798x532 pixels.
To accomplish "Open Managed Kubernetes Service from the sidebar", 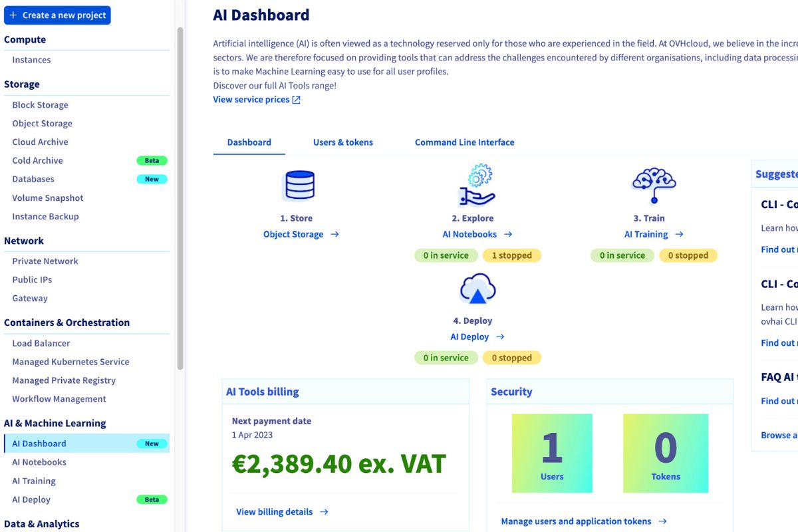I will pyautogui.click(x=70, y=362).
